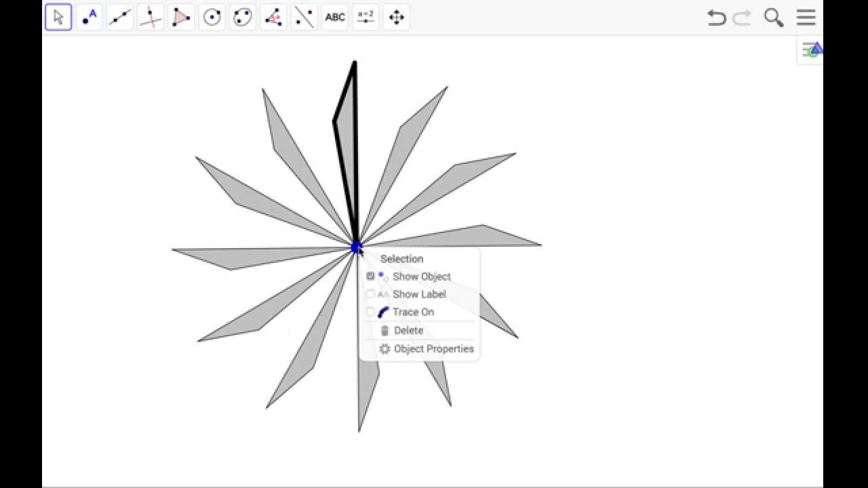Image resolution: width=868 pixels, height=488 pixels.
Task: Select the Move Graphics View tool
Action: pos(397,17)
